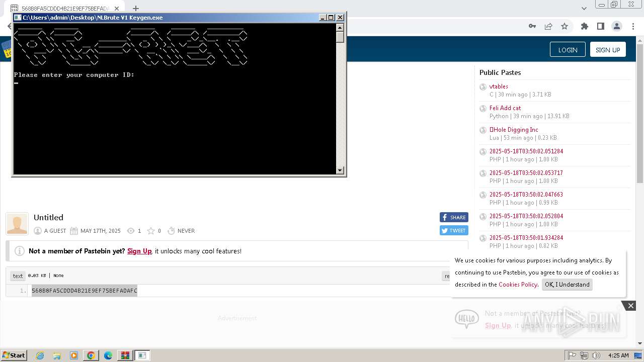Toggle the Chrome side panel icon
Screen dimensions: 644x362
[x=600, y=27]
